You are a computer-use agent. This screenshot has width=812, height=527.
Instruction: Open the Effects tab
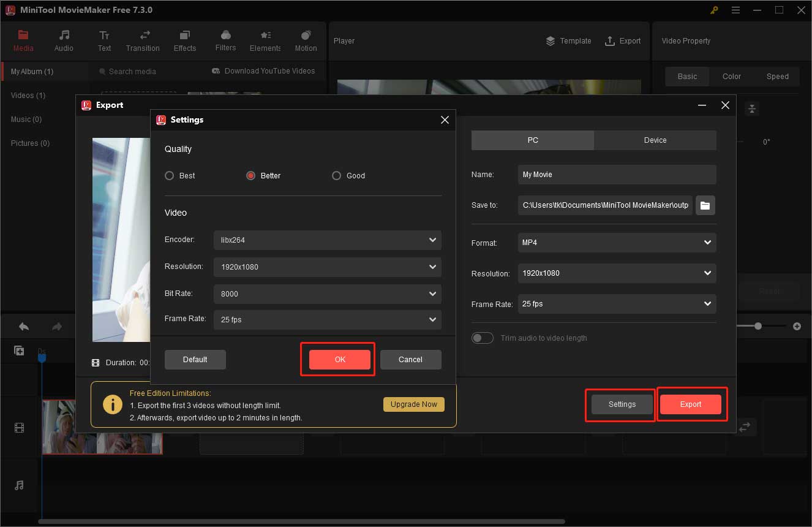[185, 40]
